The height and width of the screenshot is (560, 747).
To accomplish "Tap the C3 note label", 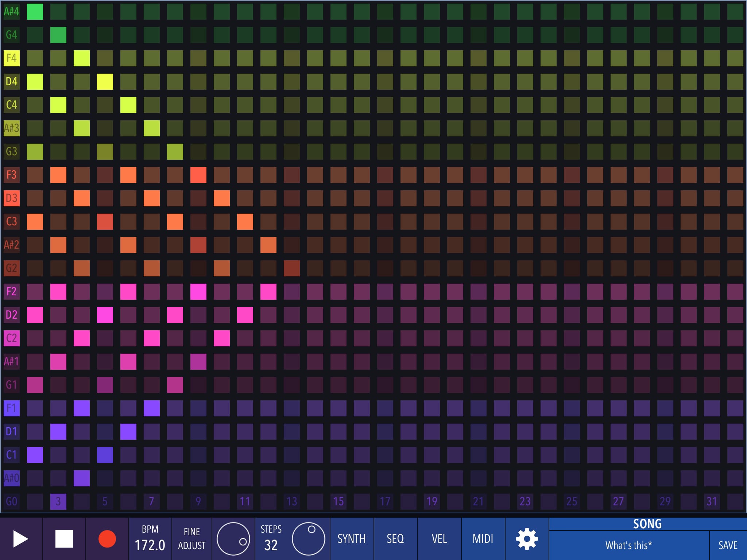I will (12, 222).
